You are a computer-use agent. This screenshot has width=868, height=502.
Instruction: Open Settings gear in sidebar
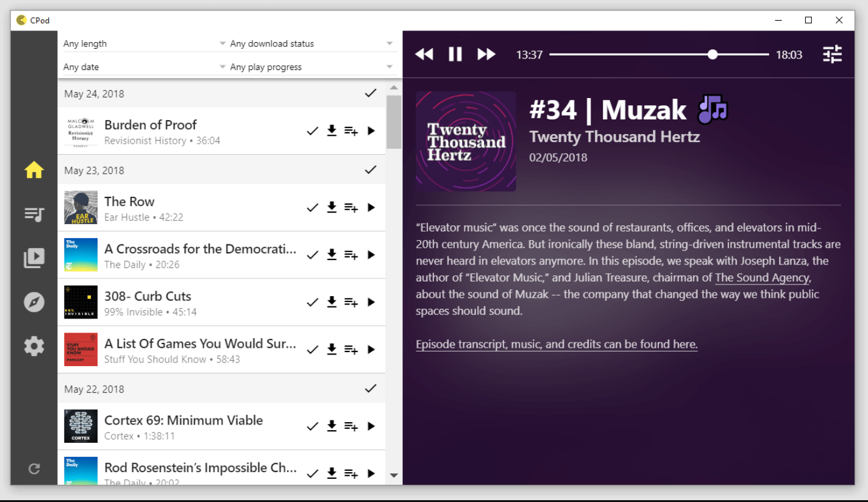tap(34, 346)
